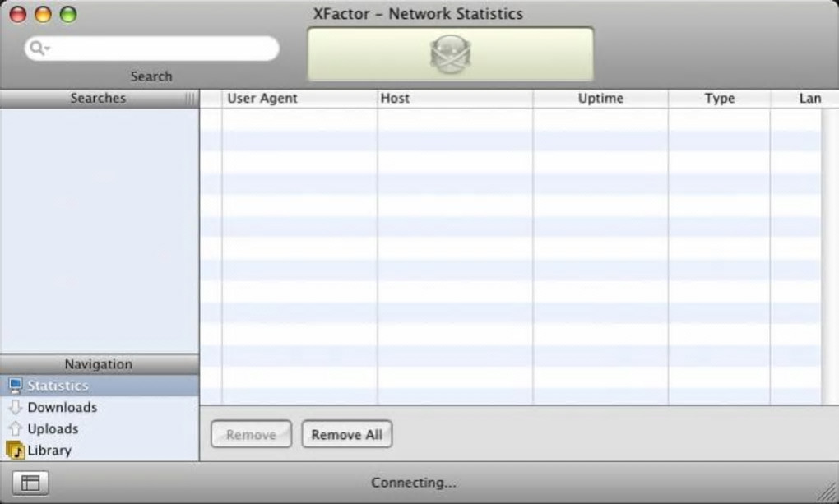Sort by Type column header
The height and width of the screenshot is (504, 839).
tap(719, 99)
